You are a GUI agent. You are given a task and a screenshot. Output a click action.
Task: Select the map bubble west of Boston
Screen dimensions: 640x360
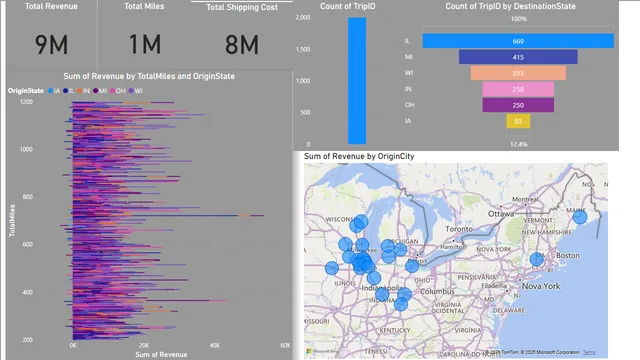pos(537,259)
